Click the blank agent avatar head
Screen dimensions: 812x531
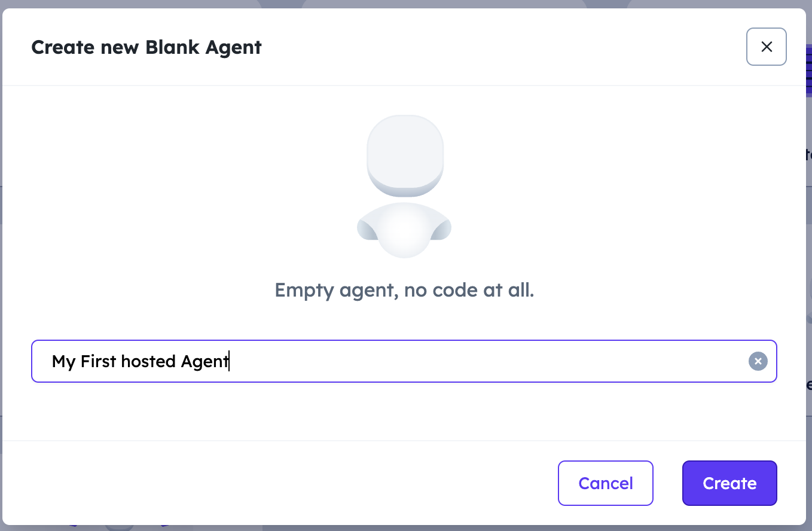405,155
